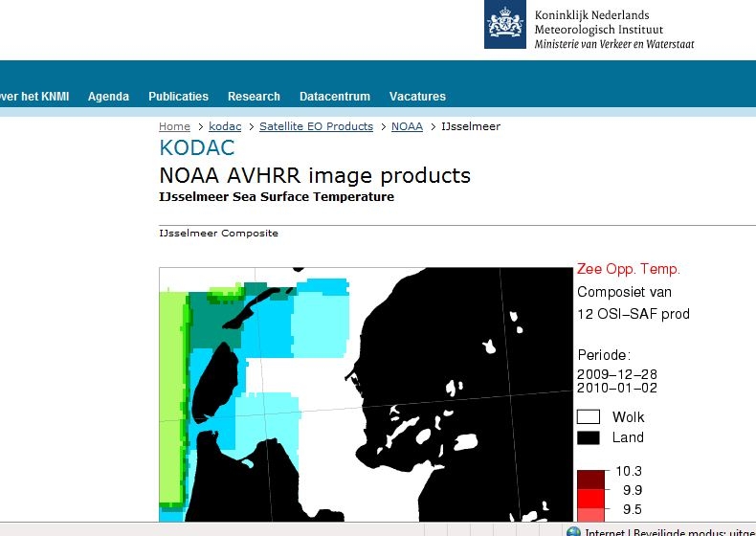Click the '12 OSI-SAF prod' legend text

pyautogui.click(x=634, y=314)
